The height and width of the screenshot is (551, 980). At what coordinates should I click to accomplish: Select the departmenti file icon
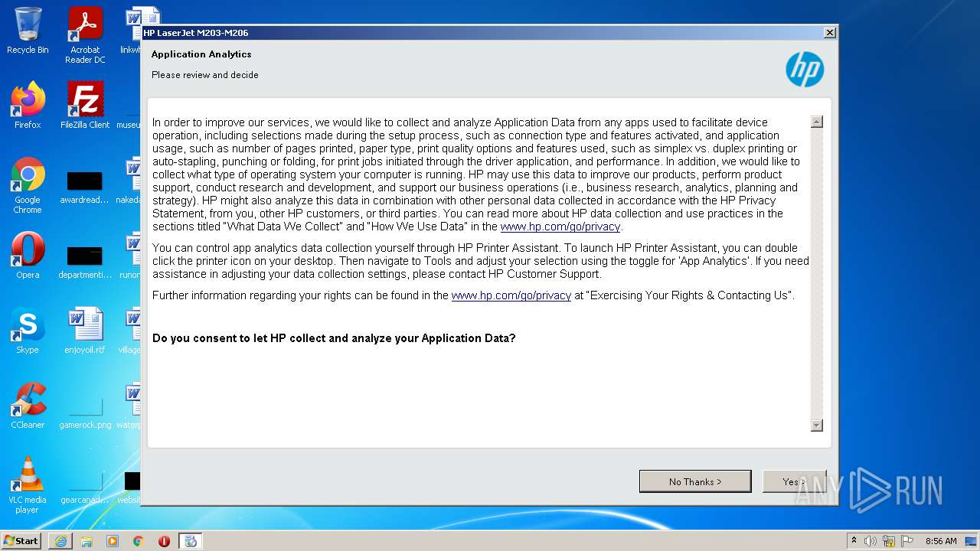(85, 261)
